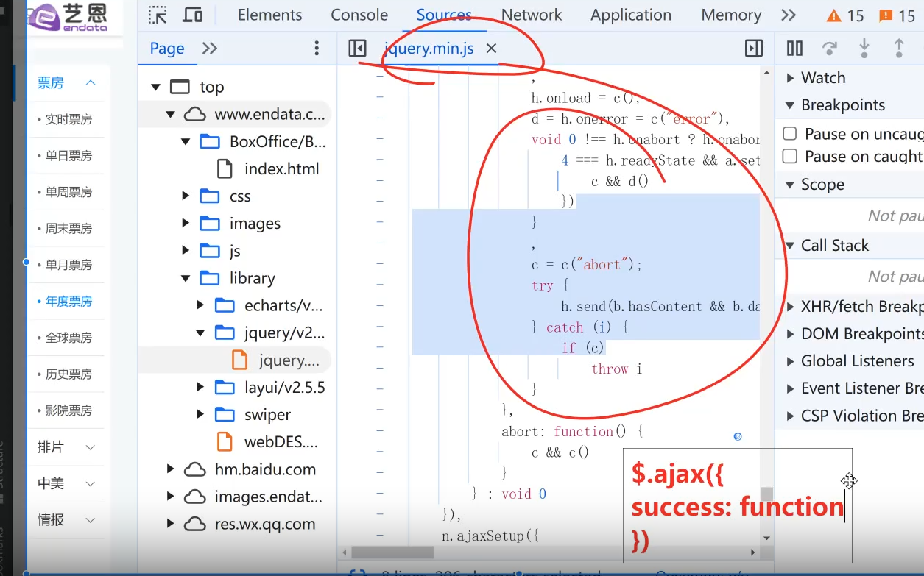Collapse the top tree node

[155, 87]
